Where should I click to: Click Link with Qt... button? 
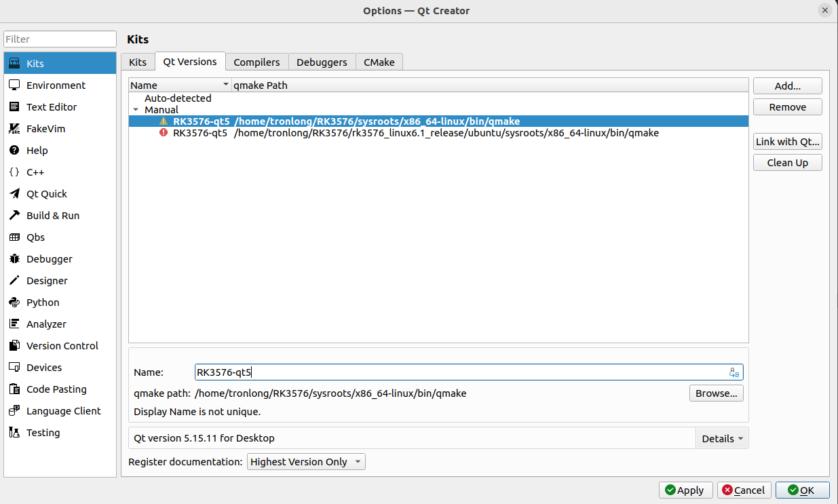[x=787, y=142]
